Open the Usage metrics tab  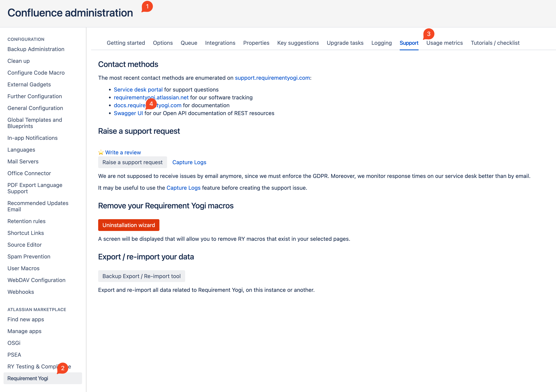point(444,43)
